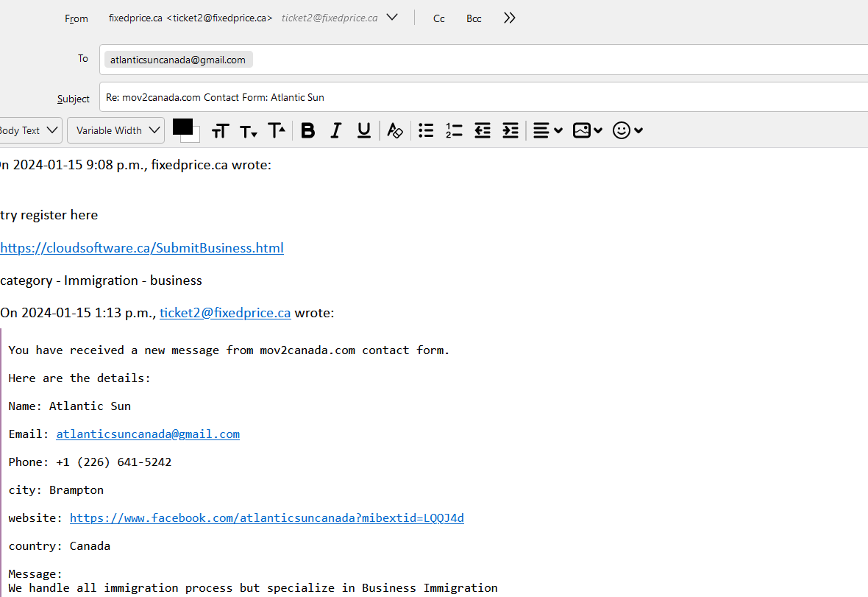The width and height of the screenshot is (868, 597).
Task: Click the font size chooser icon
Action: (x=220, y=131)
